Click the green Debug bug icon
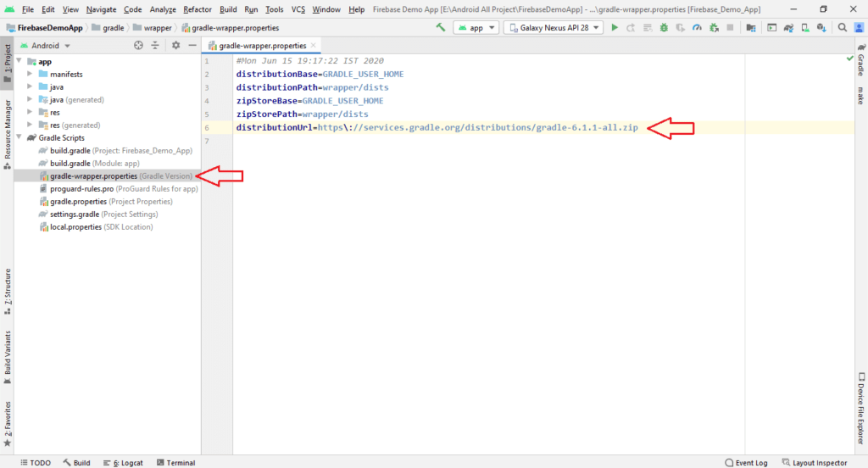This screenshot has height=468, width=868. pyautogui.click(x=664, y=27)
